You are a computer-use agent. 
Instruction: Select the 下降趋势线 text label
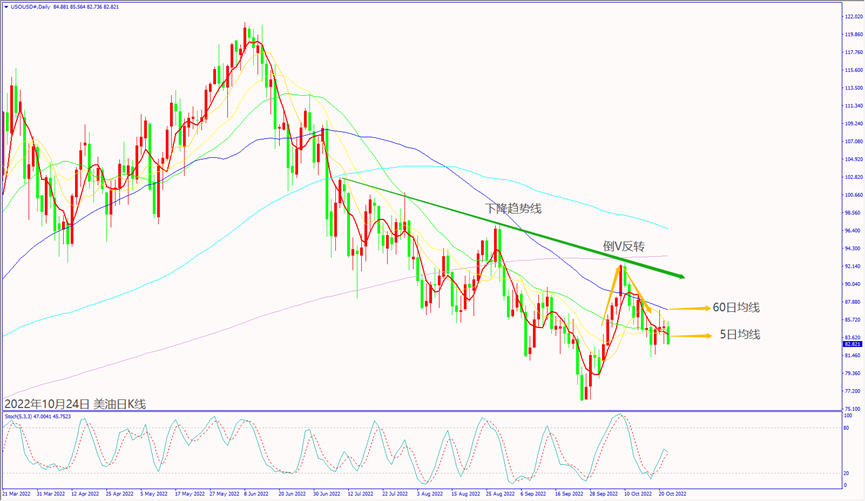click(x=511, y=209)
